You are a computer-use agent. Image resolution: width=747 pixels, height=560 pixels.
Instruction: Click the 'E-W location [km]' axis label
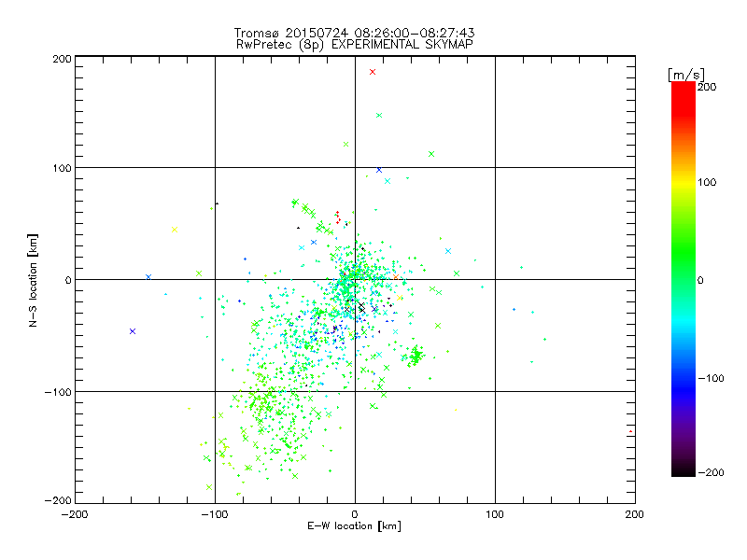(354, 526)
